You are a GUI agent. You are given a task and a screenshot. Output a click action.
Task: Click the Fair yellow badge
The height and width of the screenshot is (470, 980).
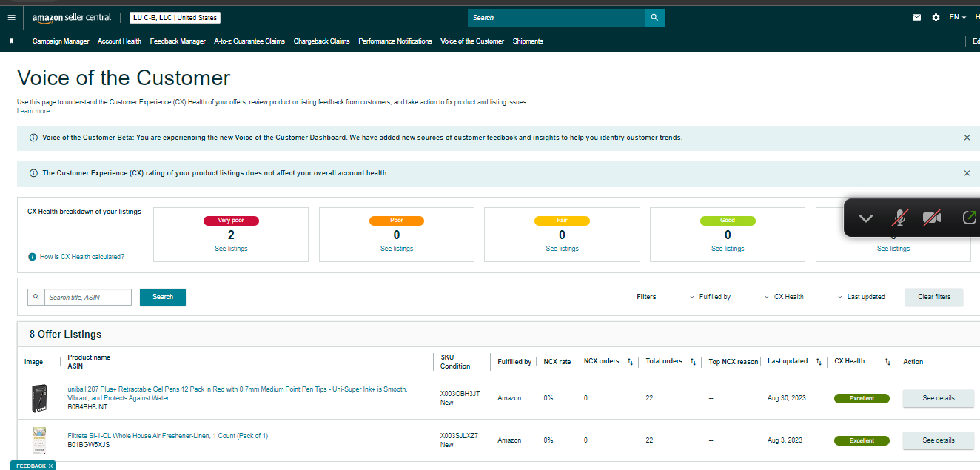pyautogui.click(x=562, y=221)
